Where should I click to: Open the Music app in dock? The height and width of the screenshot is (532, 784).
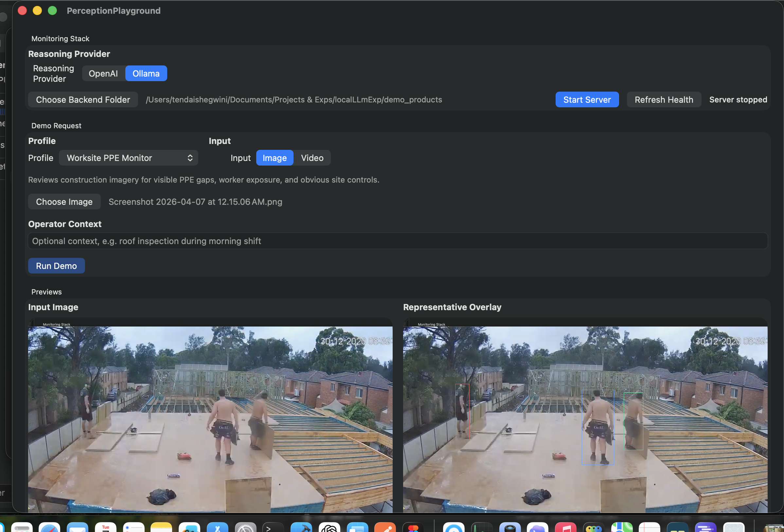click(566, 528)
